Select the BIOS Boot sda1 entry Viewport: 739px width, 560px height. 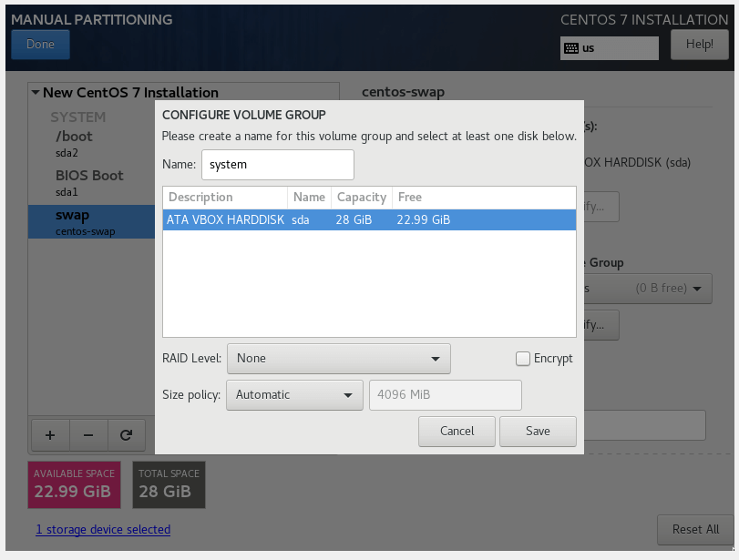click(91, 183)
